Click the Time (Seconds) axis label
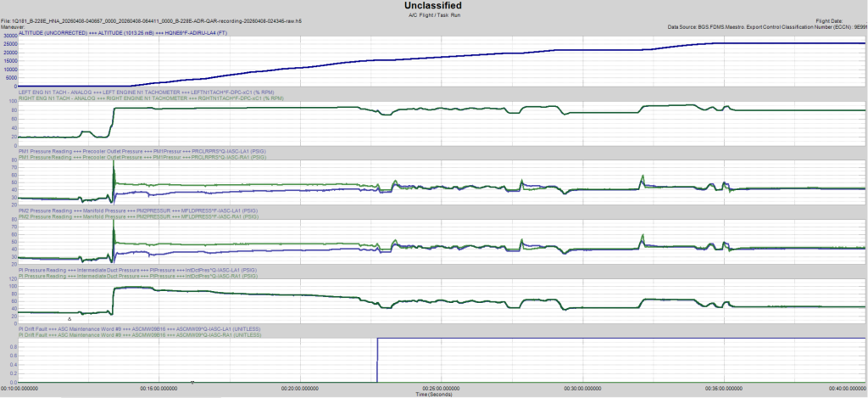 [434, 395]
